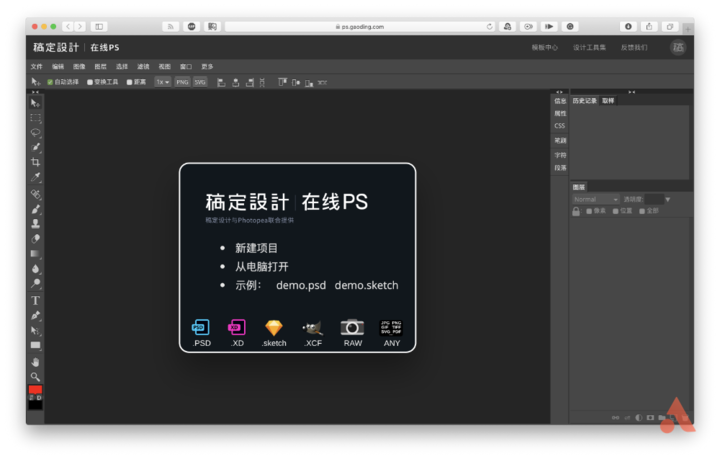Viewport: 720px width, 459px height.
Task: Open the demo.sketch example
Action: [366, 285]
